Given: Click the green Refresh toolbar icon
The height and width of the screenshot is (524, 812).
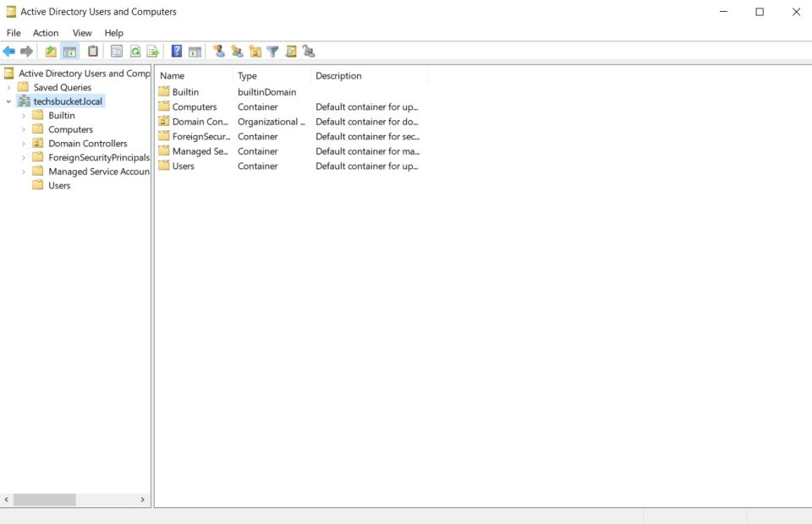Looking at the screenshot, I should point(135,52).
